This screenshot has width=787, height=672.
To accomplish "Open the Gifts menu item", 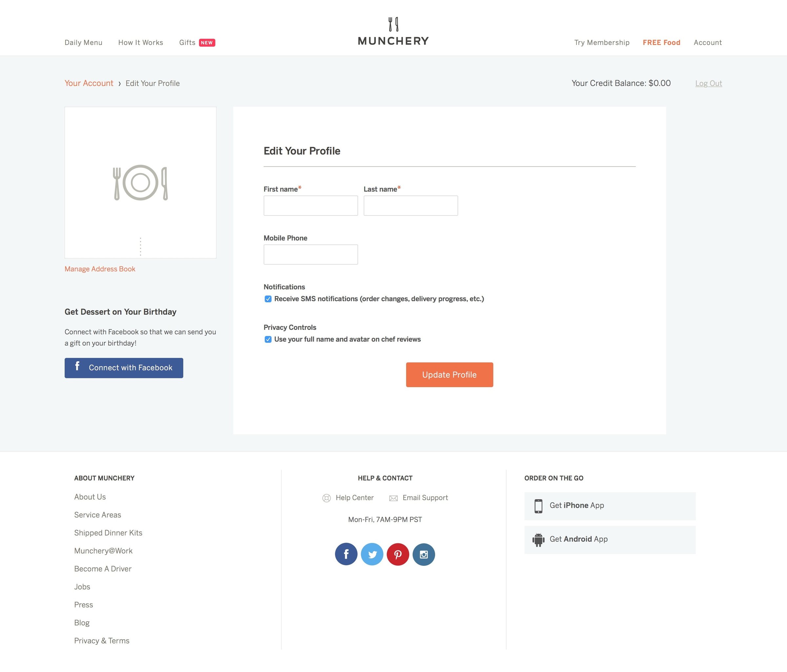I will (x=187, y=43).
